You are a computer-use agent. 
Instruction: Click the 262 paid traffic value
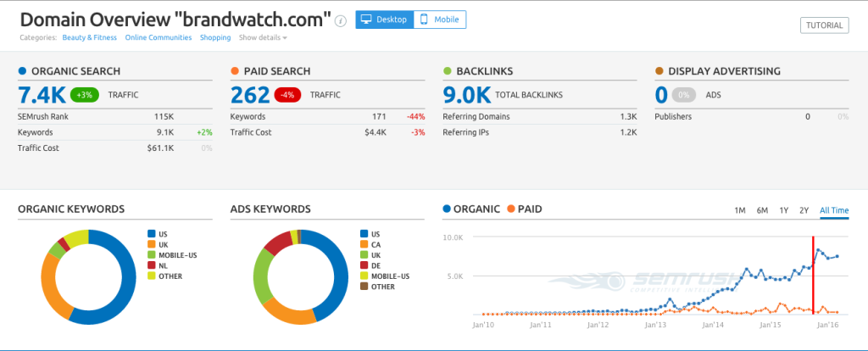252,95
